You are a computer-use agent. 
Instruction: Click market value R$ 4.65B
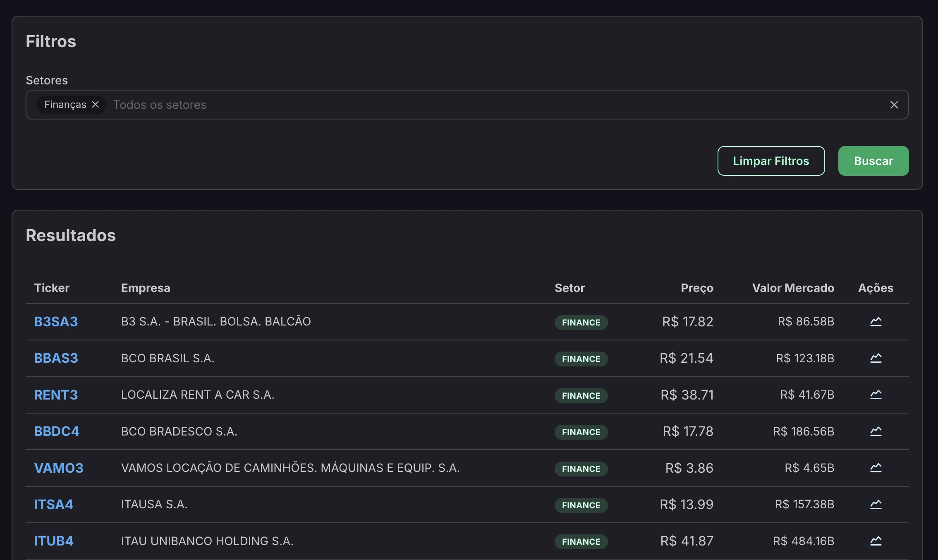tap(809, 468)
